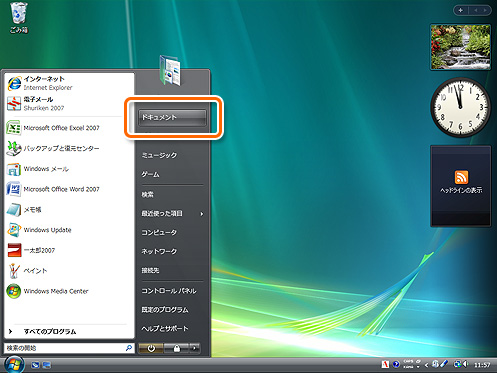This screenshot has height=373, width=497.
Task: Click the Windows Start orb
Action: (14, 364)
